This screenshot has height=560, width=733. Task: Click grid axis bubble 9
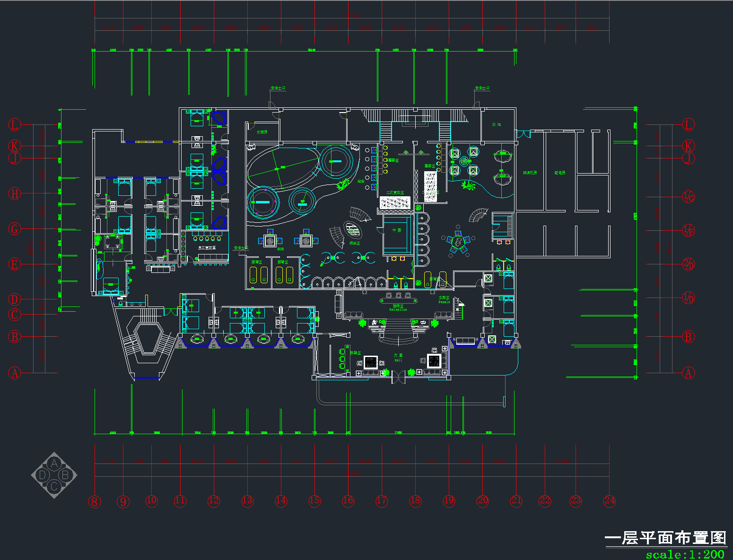pos(123,501)
